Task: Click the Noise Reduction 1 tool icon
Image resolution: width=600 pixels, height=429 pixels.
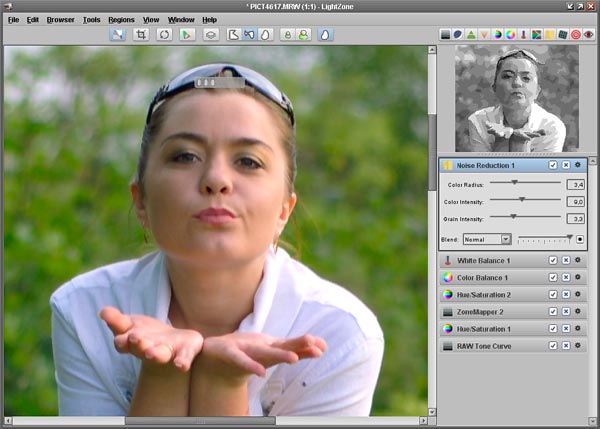Action: coord(448,164)
